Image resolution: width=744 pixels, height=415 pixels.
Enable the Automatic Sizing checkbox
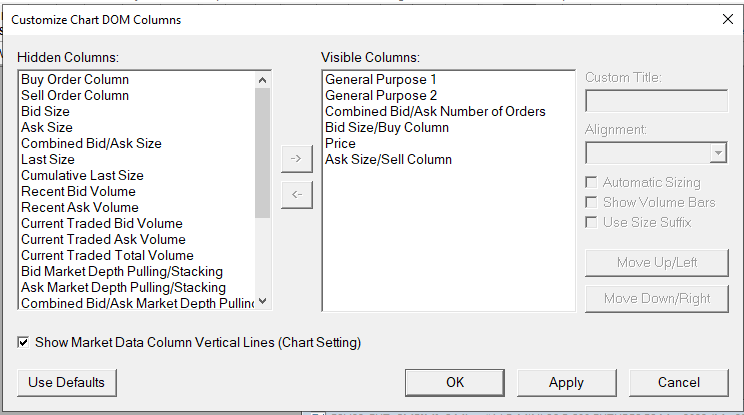pyautogui.click(x=593, y=183)
